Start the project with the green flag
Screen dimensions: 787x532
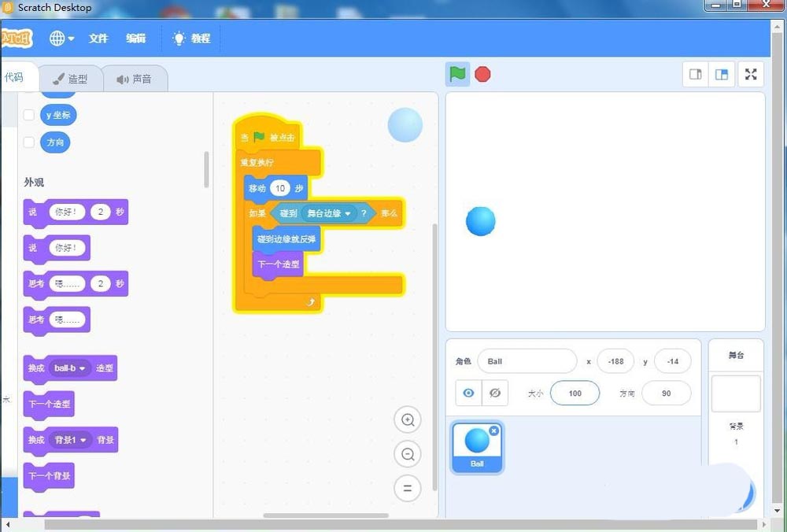click(x=457, y=74)
